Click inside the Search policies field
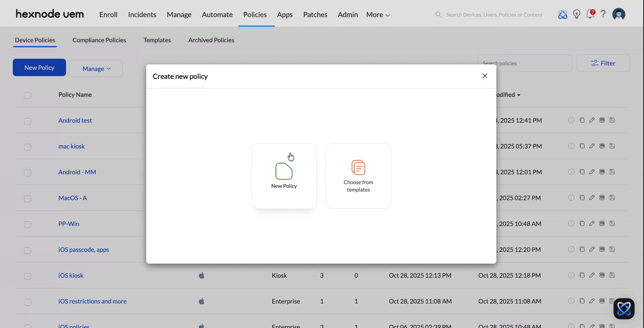644x328 pixels. tap(525, 63)
